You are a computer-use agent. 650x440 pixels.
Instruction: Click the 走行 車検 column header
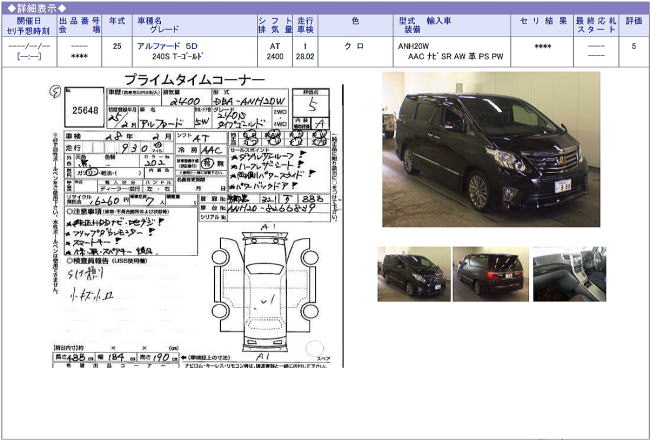pos(305,25)
